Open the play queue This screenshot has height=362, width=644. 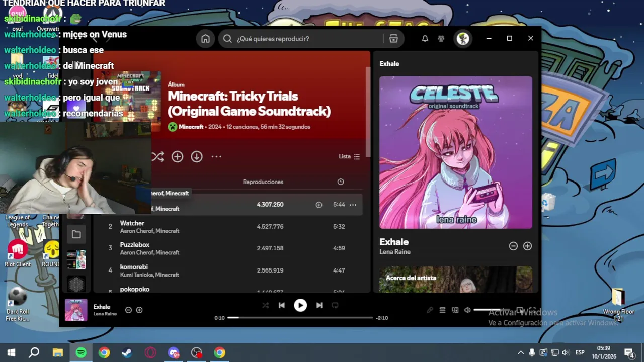442,310
